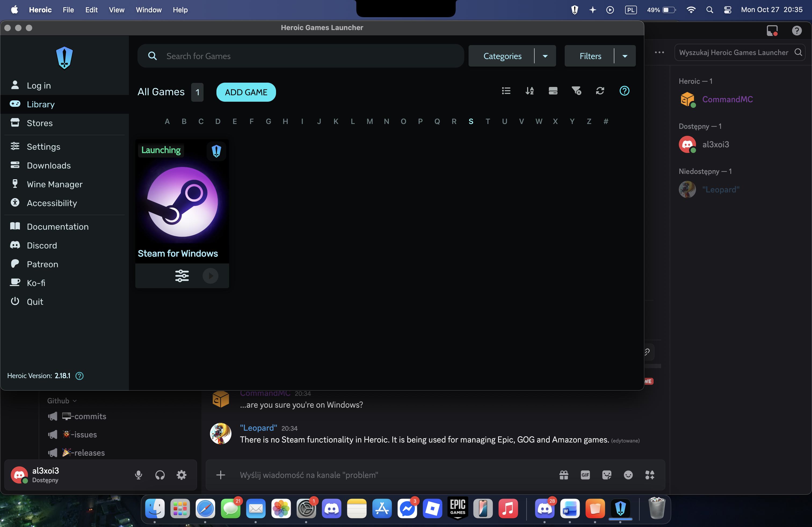Open the Window menu in menu bar

pos(148,10)
